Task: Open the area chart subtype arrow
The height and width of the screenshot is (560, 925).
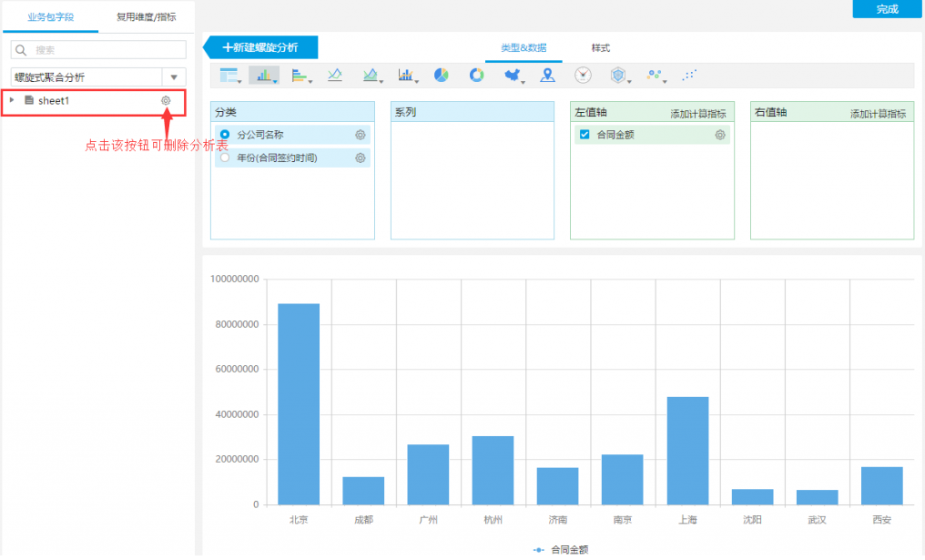Action: click(381, 81)
